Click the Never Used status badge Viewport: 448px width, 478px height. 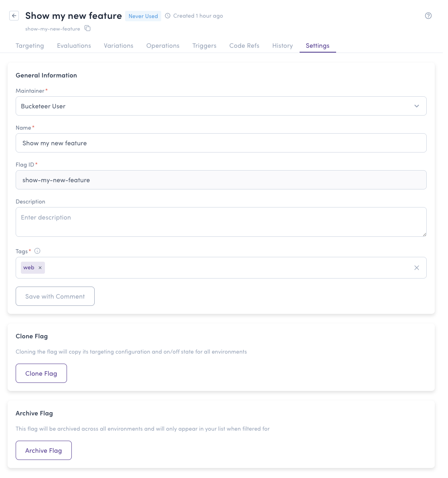[143, 16]
